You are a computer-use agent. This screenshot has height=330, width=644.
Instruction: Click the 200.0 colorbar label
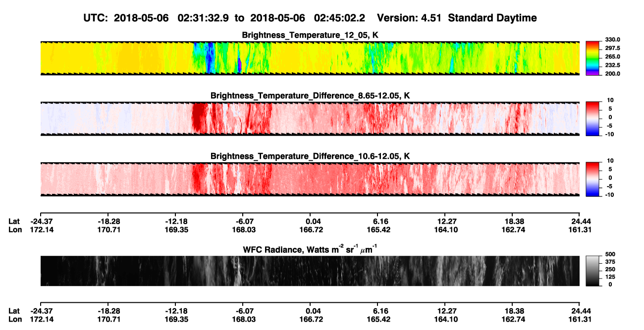point(613,74)
